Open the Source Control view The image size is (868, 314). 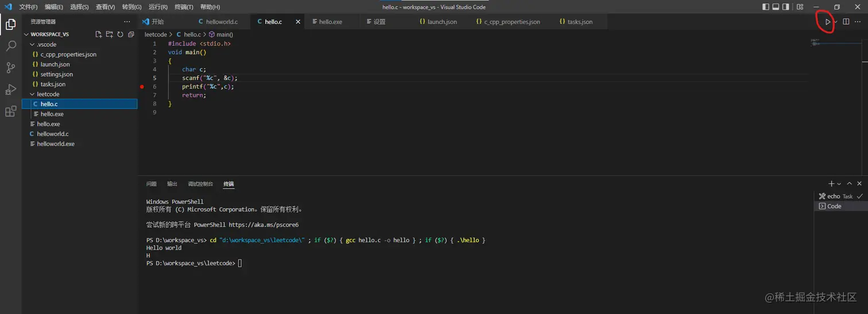click(x=10, y=68)
